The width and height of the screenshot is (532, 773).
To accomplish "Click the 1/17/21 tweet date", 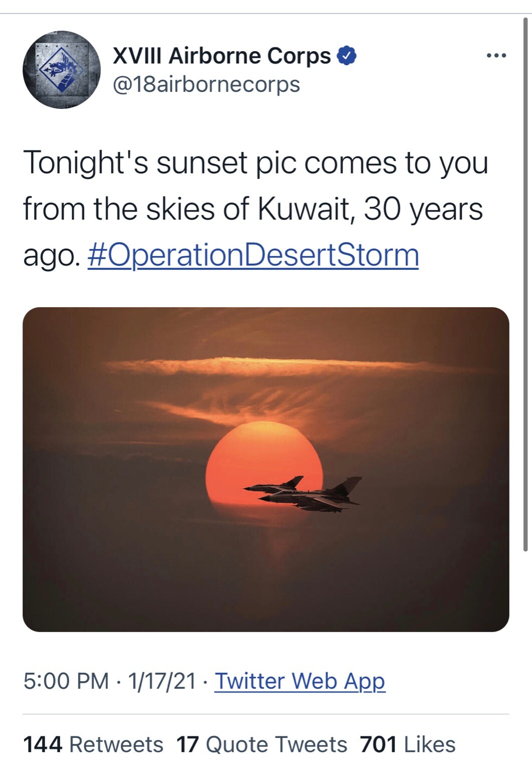I will click(162, 681).
